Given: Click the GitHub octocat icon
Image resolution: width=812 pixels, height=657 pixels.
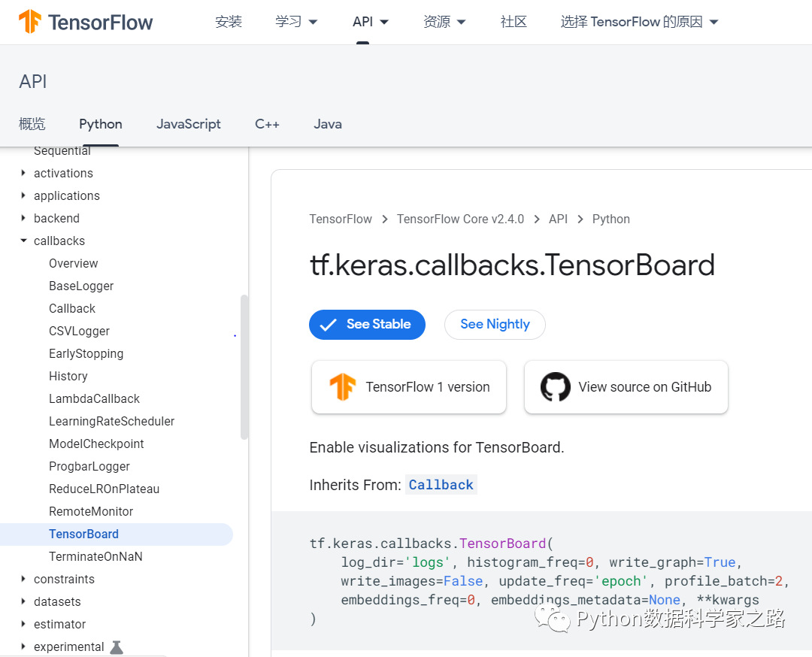Looking at the screenshot, I should coord(555,386).
